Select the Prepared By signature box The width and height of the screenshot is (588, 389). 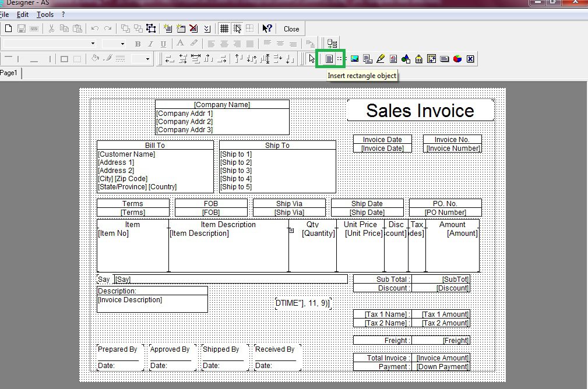tap(120, 357)
